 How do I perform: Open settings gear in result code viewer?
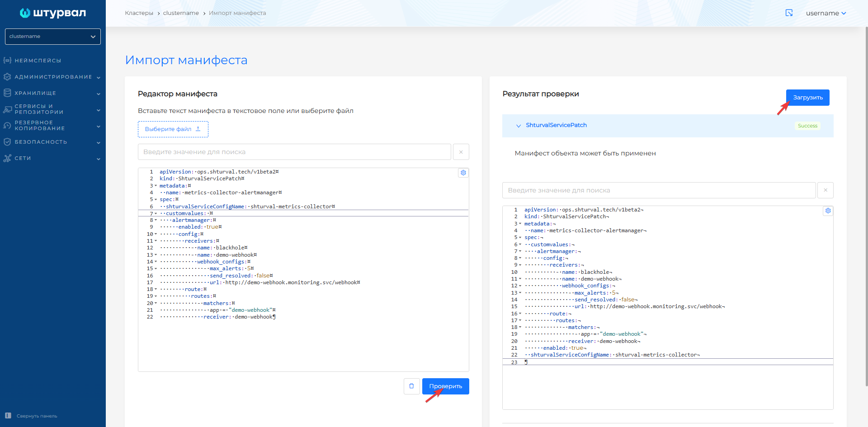coord(828,211)
